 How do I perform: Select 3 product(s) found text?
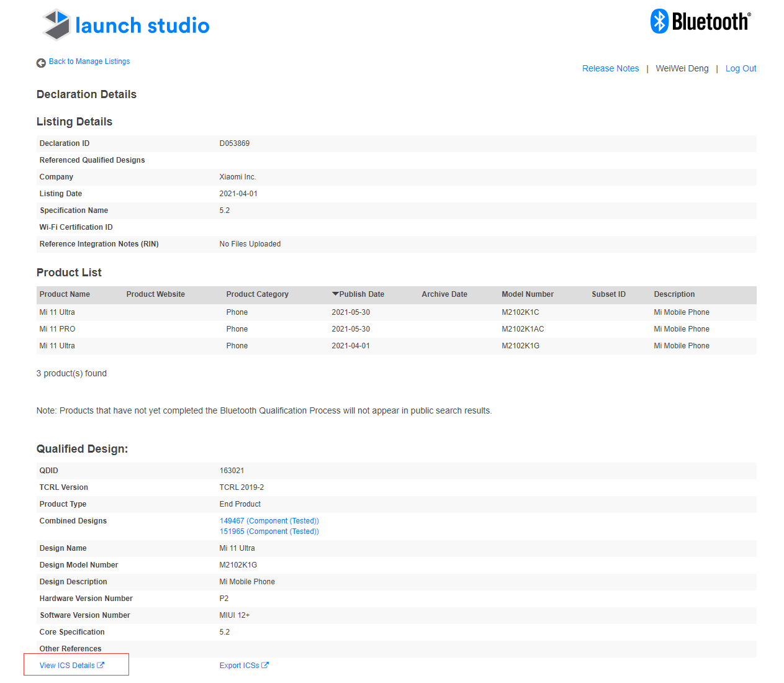click(71, 373)
